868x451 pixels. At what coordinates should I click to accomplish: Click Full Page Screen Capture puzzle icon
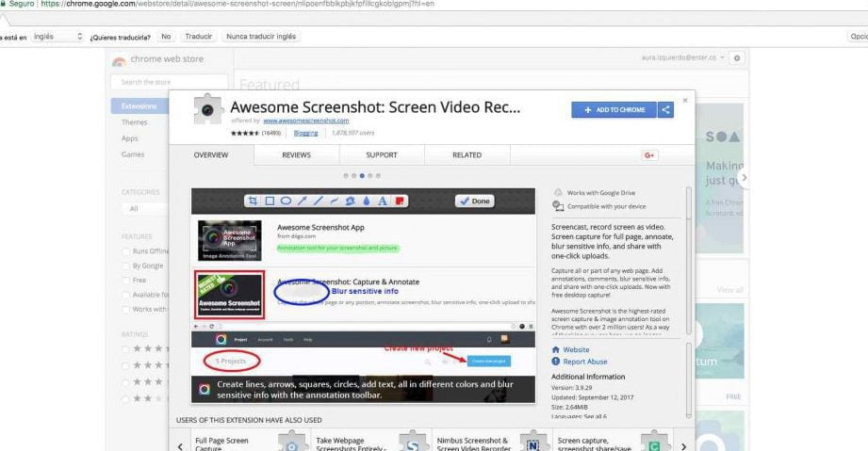[292, 443]
